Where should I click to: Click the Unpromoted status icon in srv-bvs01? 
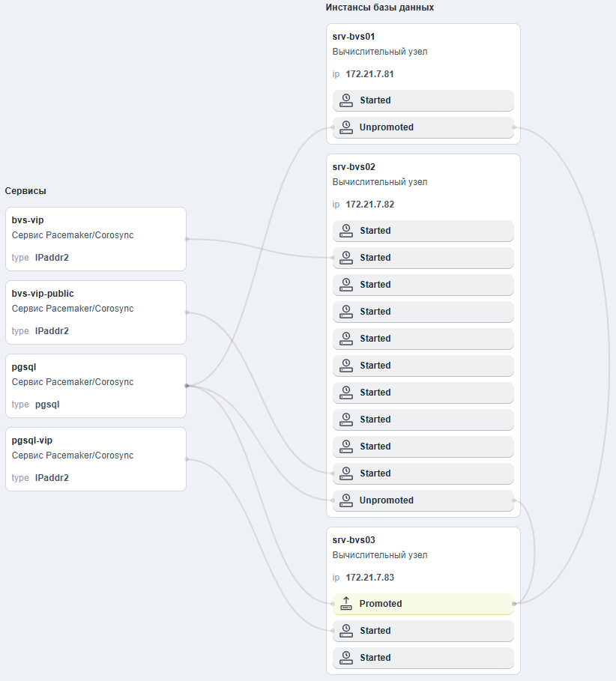(345, 127)
